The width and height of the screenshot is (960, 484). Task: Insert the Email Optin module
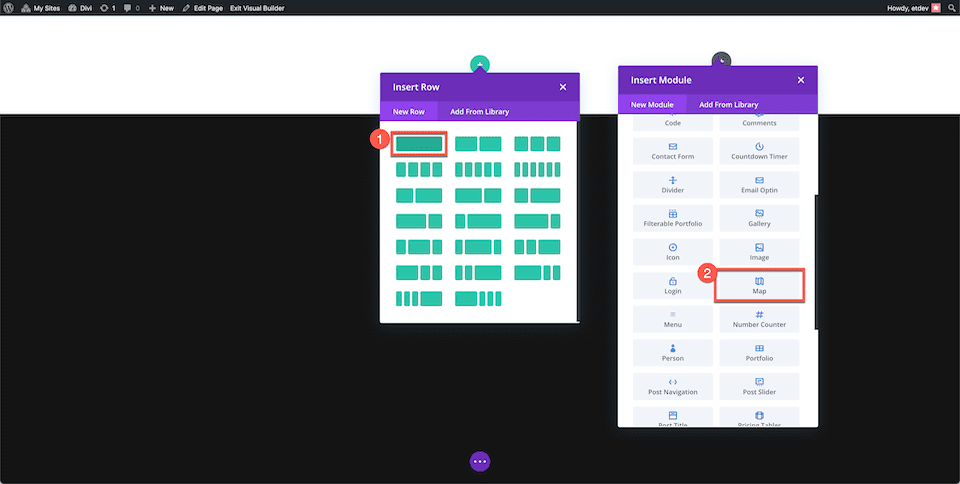759,185
